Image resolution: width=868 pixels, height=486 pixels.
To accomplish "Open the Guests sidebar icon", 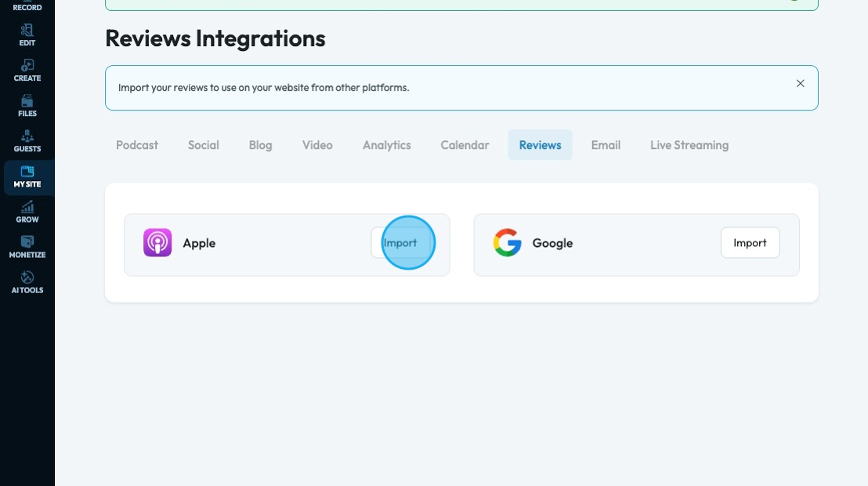I will tap(27, 141).
